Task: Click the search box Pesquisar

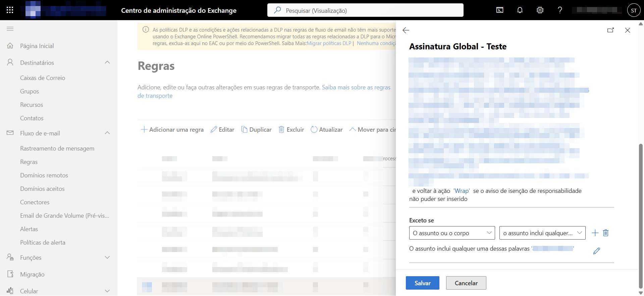Action: click(366, 10)
